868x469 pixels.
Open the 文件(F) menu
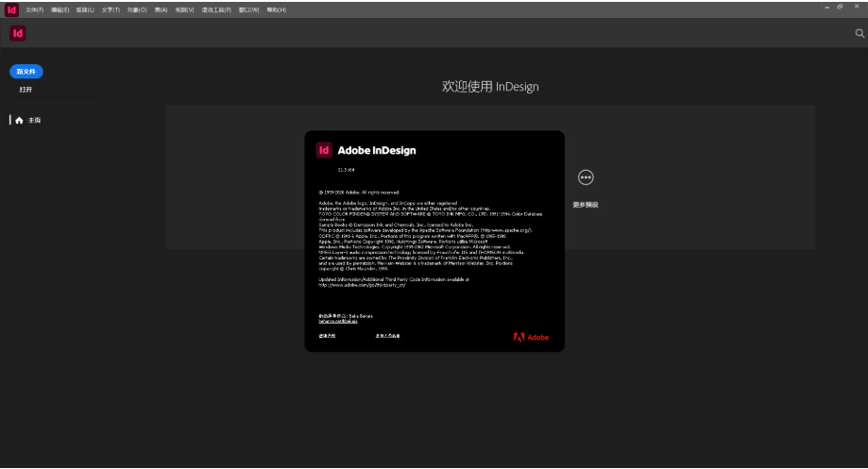(34, 10)
